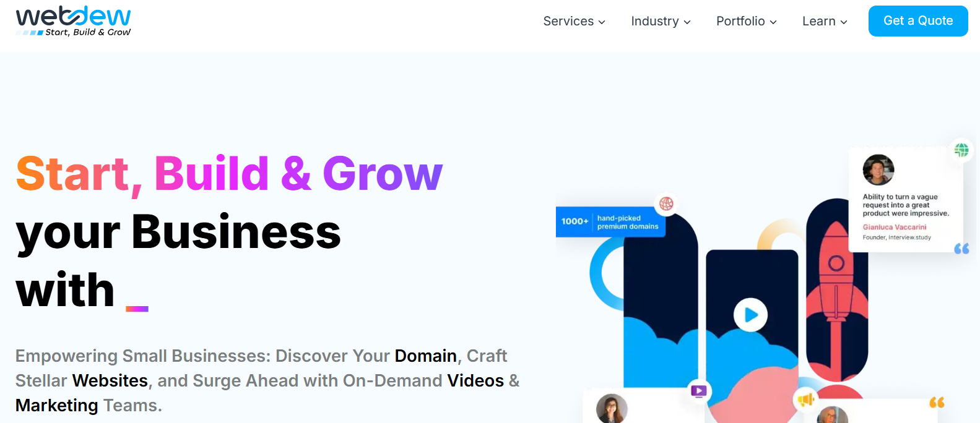Screen dimensions: 980x423
Task: Click the Start, Build & Grow headline
Action: tap(229, 174)
